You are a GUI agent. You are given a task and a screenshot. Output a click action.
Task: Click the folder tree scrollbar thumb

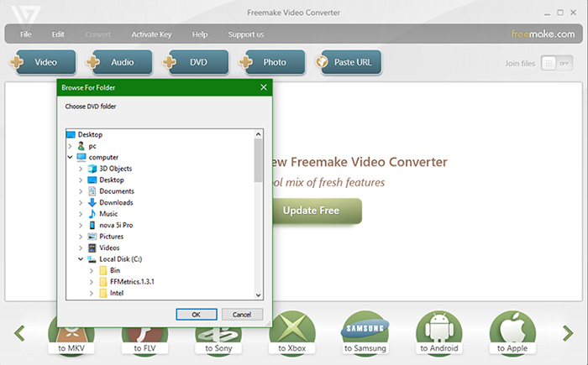click(258, 160)
